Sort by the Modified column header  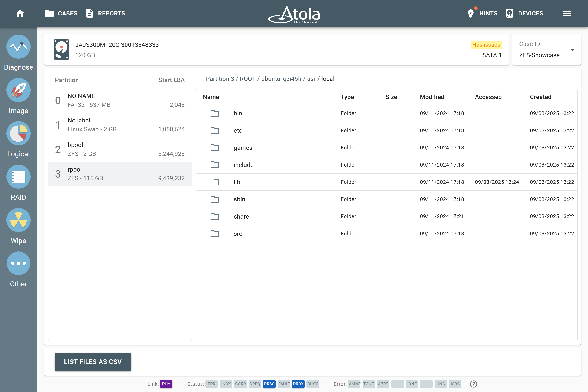coord(432,97)
